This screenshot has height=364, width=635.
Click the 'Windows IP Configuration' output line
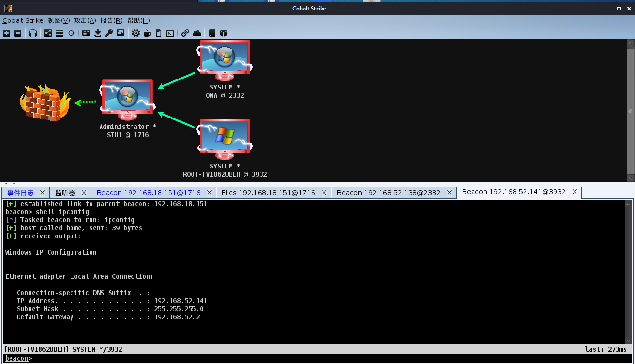(51, 252)
